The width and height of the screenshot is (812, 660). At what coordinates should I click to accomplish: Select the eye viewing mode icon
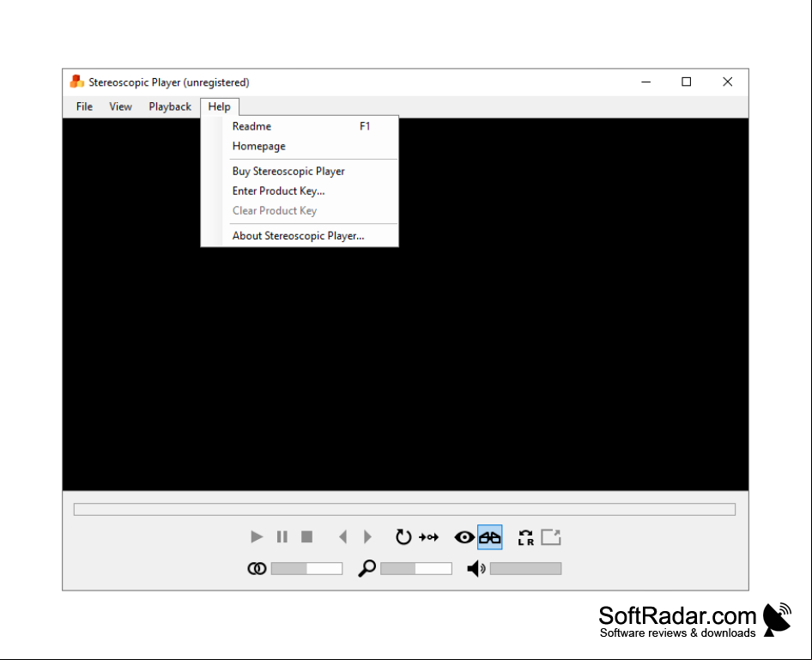click(464, 537)
